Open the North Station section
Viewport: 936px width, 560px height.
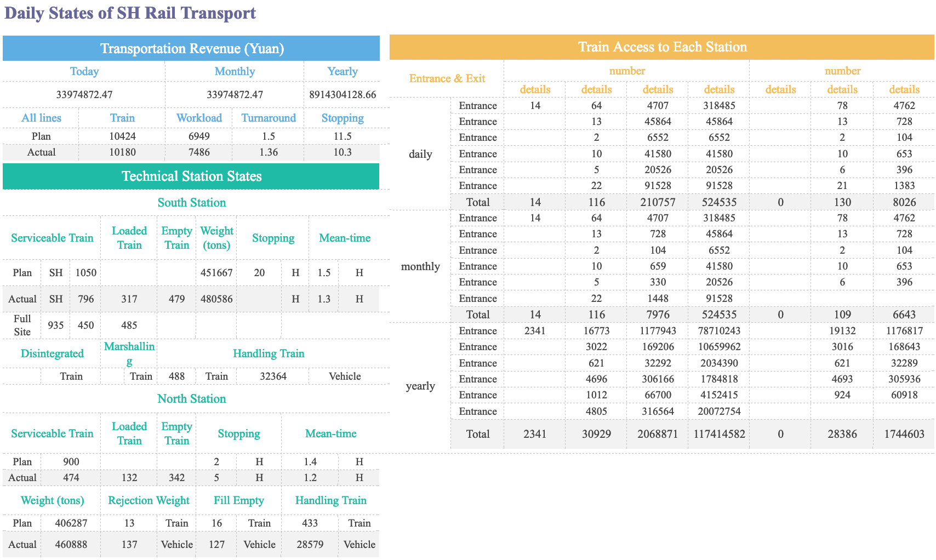191,398
